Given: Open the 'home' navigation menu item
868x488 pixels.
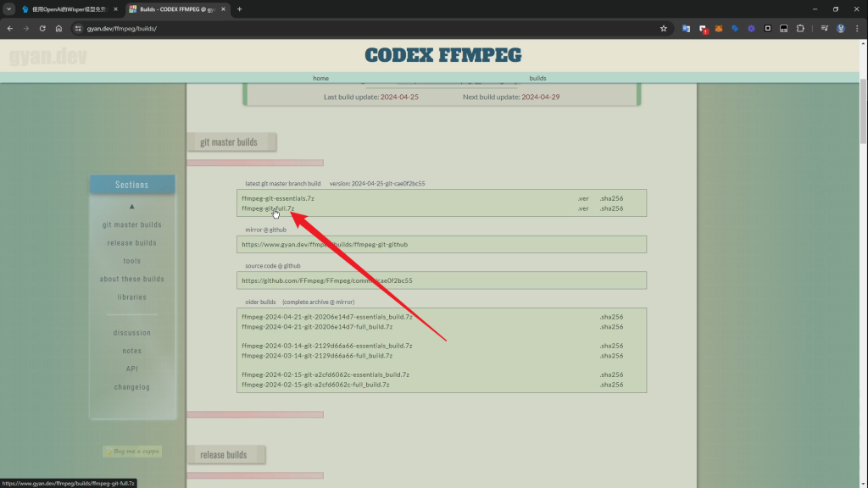Looking at the screenshot, I should point(320,78).
